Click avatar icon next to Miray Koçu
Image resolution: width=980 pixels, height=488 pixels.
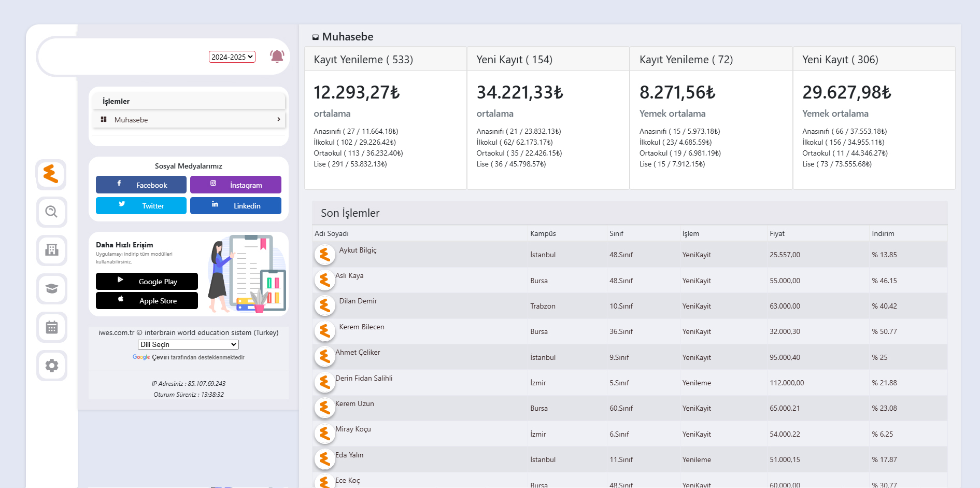tap(325, 434)
